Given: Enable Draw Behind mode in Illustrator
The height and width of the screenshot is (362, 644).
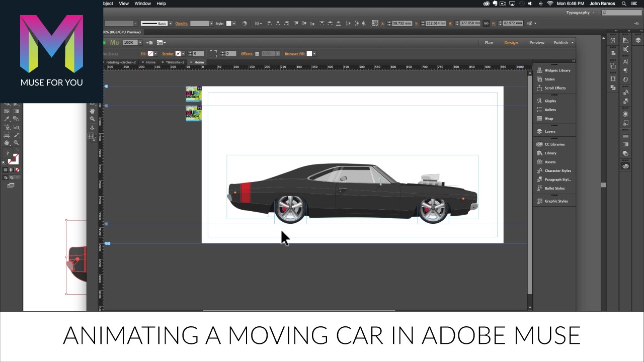Looking at the screenshot, I should click(x=11, y=177).
